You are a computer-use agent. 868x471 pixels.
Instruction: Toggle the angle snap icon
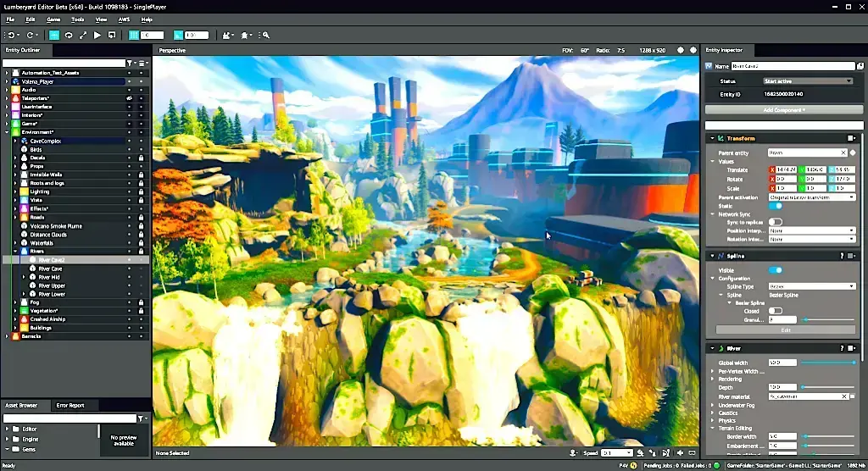coord(178,35)
